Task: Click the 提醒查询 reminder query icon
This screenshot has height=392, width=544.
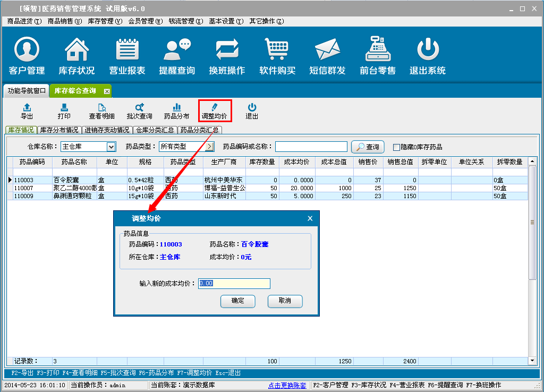Action: (177, 56)
